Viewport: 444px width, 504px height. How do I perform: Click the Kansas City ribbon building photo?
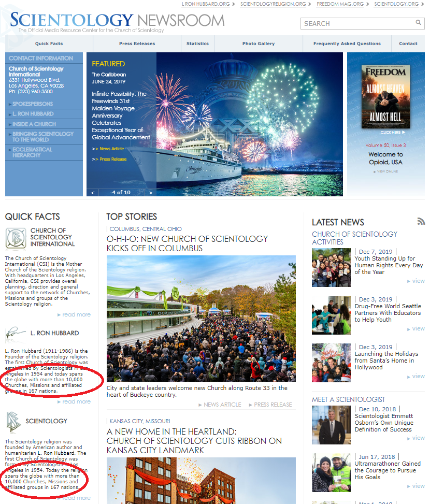point(201,481)
